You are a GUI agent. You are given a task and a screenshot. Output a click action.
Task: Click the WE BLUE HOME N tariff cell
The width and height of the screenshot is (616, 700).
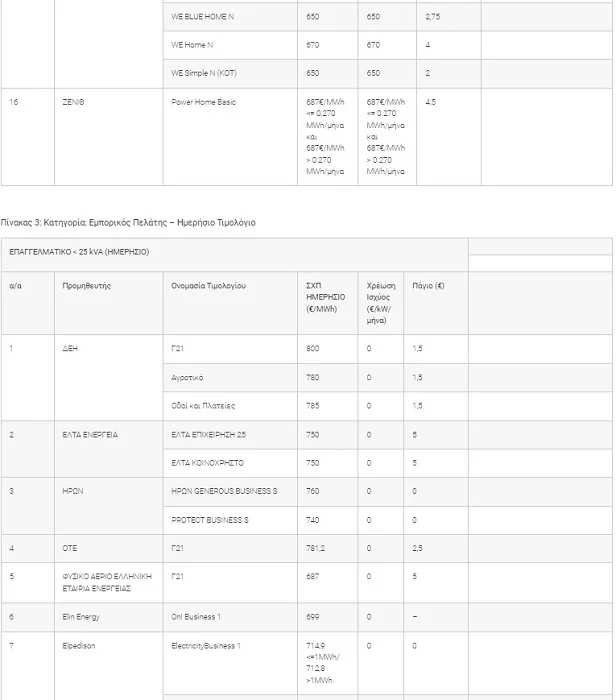[x=203, y=17]
